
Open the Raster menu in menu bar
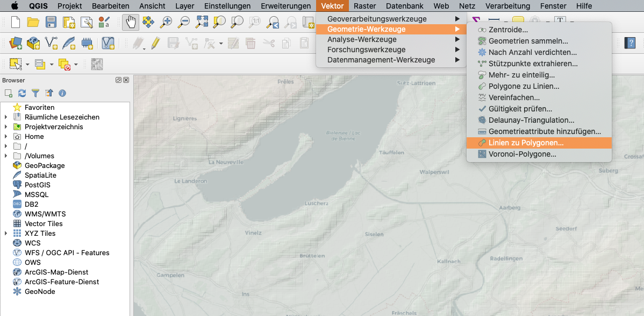[364, 6]
